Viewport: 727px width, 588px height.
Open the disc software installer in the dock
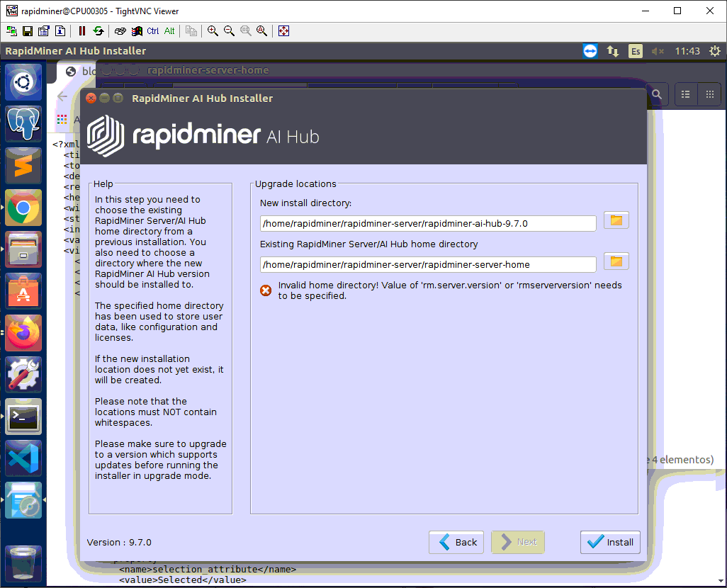coord(23,500)
